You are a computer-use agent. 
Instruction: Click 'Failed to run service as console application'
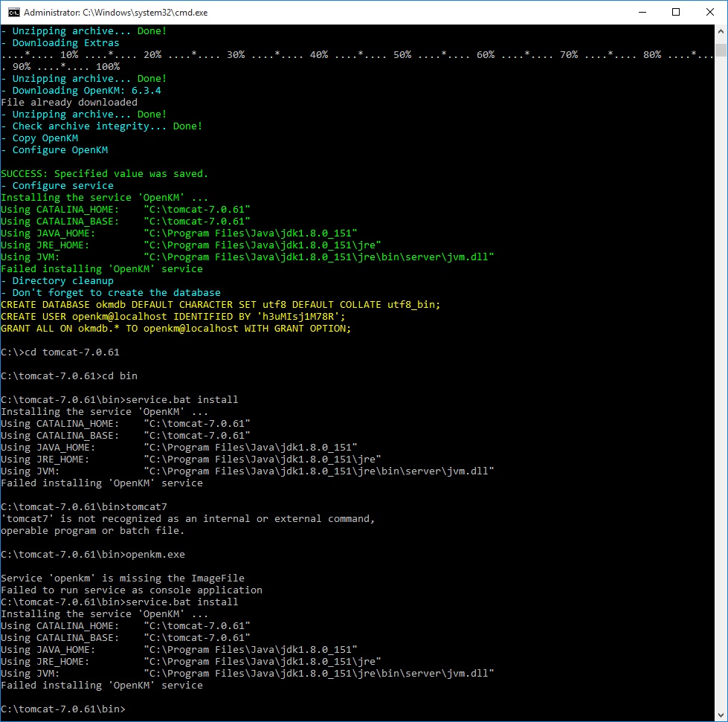(x=131, y=590)
